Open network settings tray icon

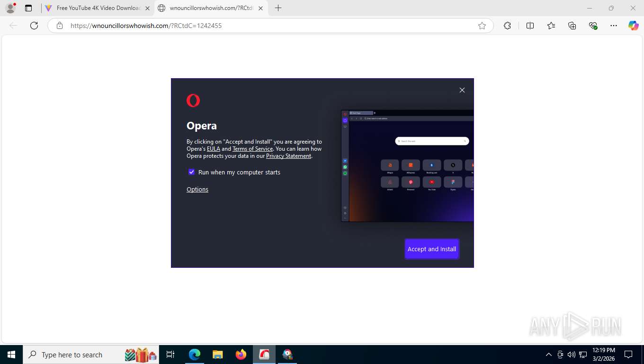tap(583, 355)
